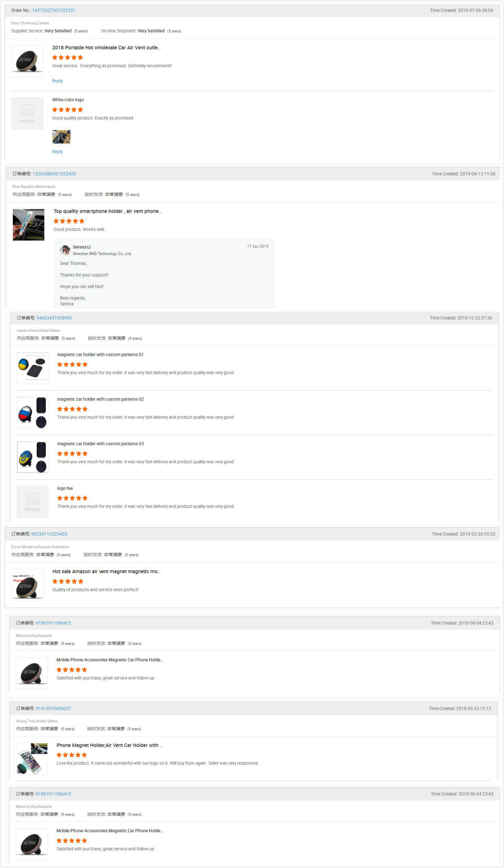Click the attached customer photo in White color logo review

(61, 136)
